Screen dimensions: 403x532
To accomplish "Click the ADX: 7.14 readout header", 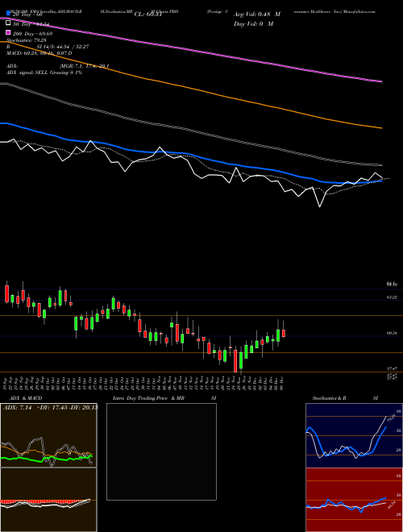I will click(x=50, y=408).
